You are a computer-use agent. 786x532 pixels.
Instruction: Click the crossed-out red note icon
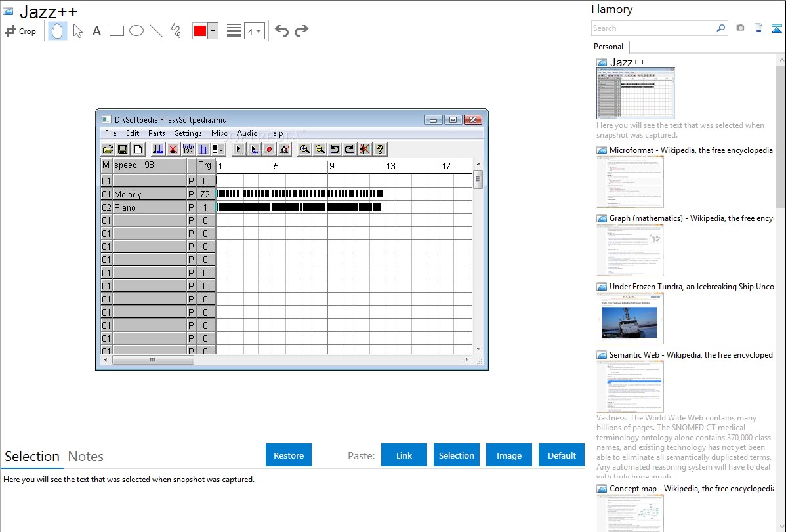pos(173,150)
